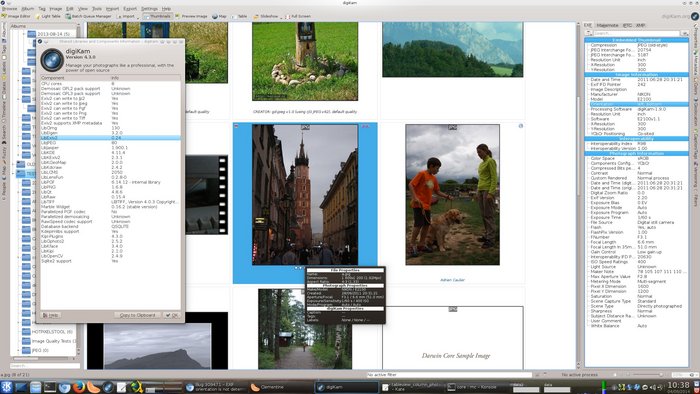Image resolution: width=700 pixels, height=394 pixels.
Task: Click the Import toolbar button
Action: pyautogui.click(x=126, y=16)
